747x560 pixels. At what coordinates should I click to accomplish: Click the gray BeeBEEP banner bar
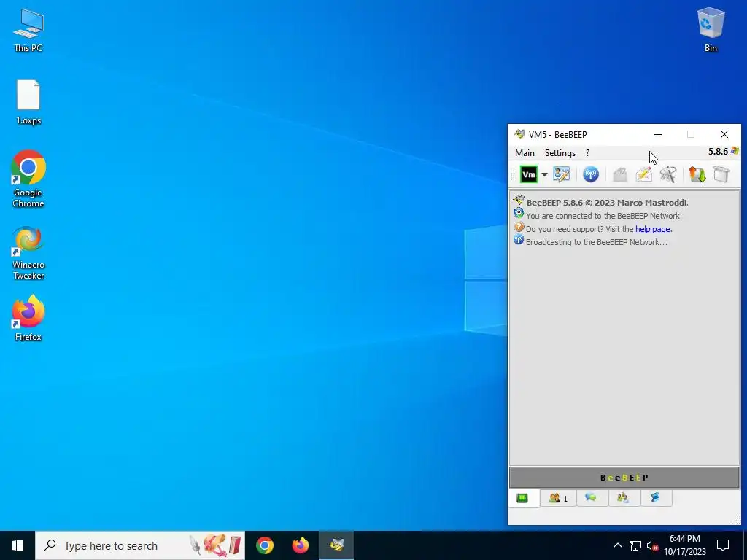click(624, 478)
